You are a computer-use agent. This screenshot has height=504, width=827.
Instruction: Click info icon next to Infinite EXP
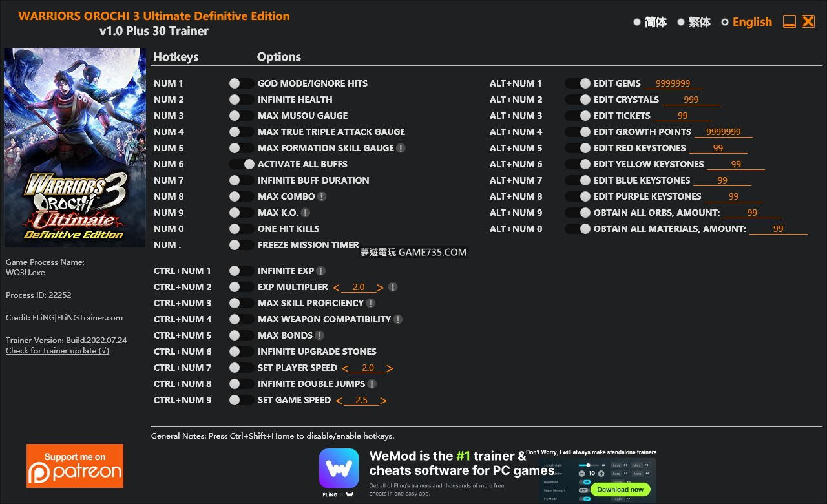320,271
